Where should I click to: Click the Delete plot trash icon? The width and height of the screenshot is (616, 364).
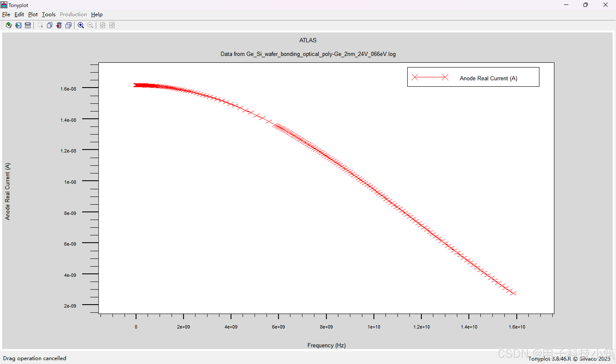click(59, 25)
